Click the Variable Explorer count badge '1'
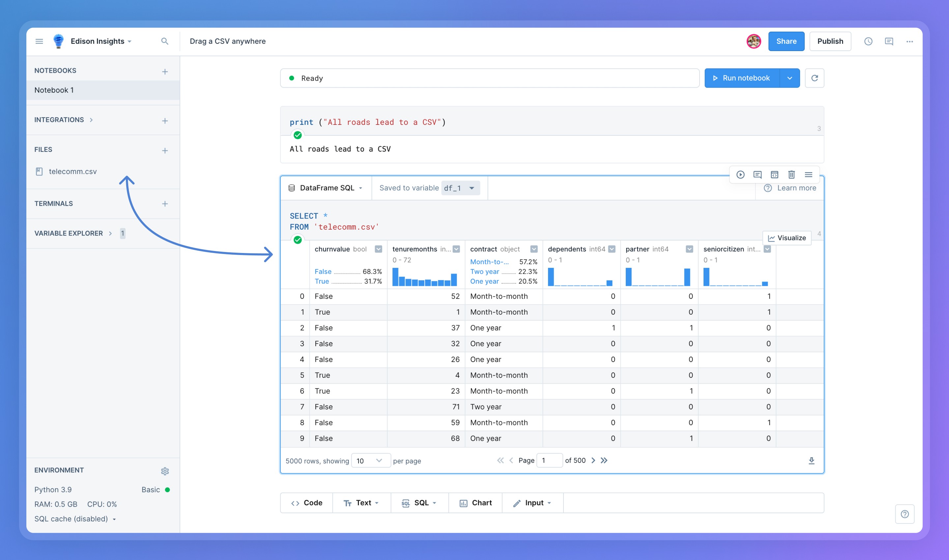949x560 pixels. (122, 233)
